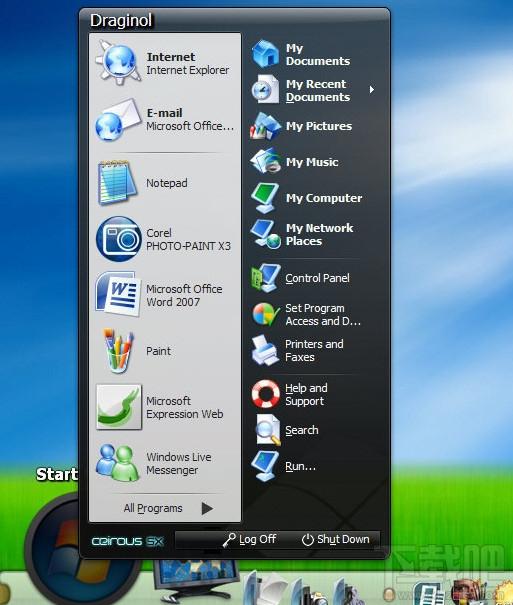Expand All Programs arrow

[x=207, y=508]
